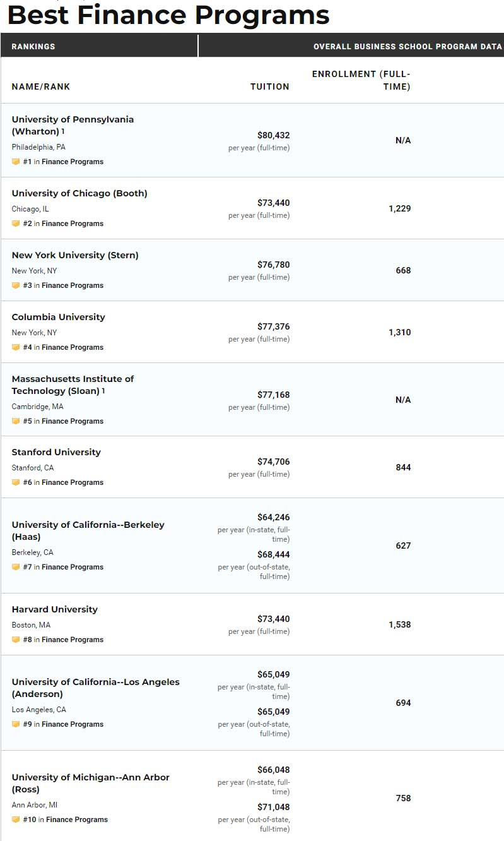This screenshot has width=504, height=841.
Task: Click the badge icon beside #3 in Finance Programs
Action: pyautogui.click(x=16, y=285)
